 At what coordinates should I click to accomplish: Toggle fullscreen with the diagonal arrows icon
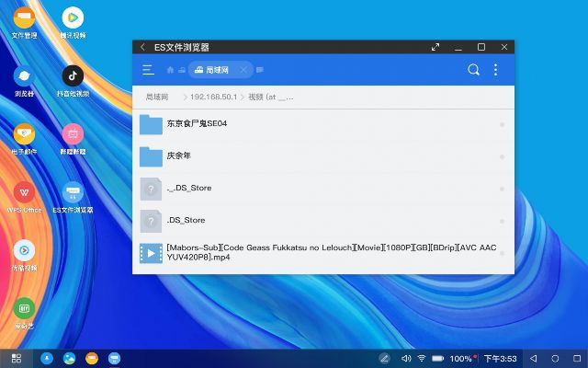(435, 47)
